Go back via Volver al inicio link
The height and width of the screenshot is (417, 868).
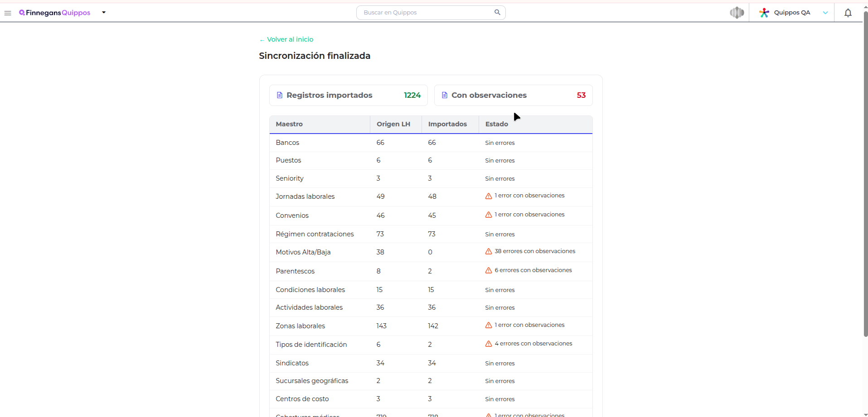pyautogui.click(x=286, y=39)
